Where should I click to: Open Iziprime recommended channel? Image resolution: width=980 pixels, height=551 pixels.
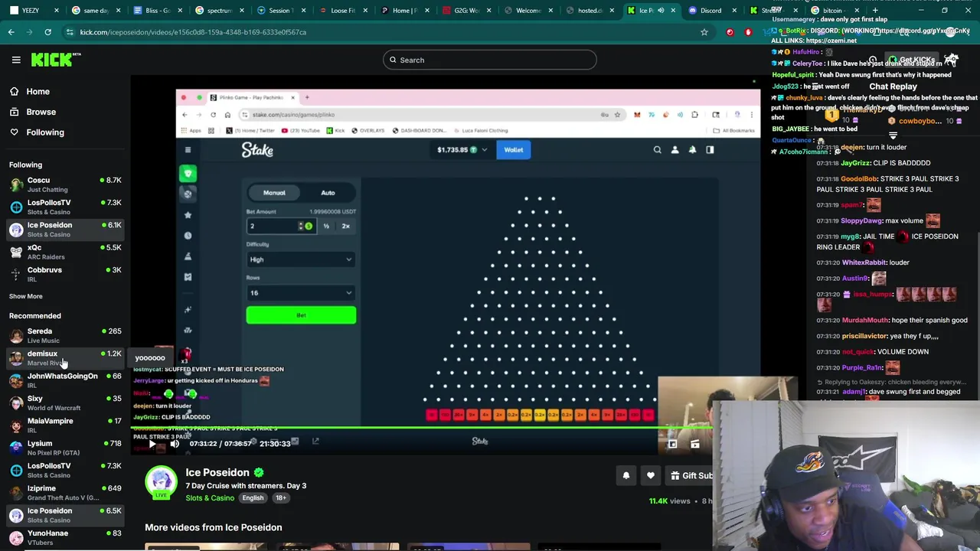pos(65,492)
